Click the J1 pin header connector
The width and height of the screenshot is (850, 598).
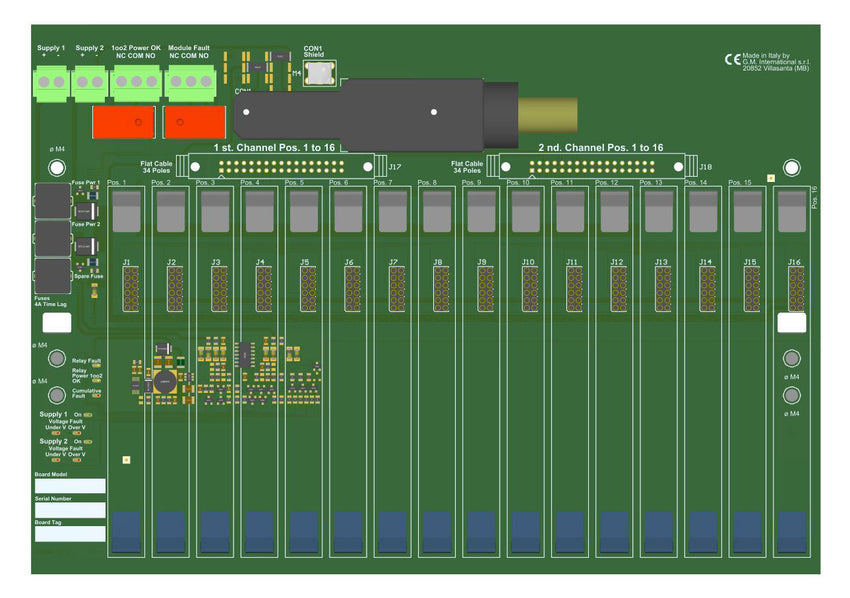click(128, 290)
